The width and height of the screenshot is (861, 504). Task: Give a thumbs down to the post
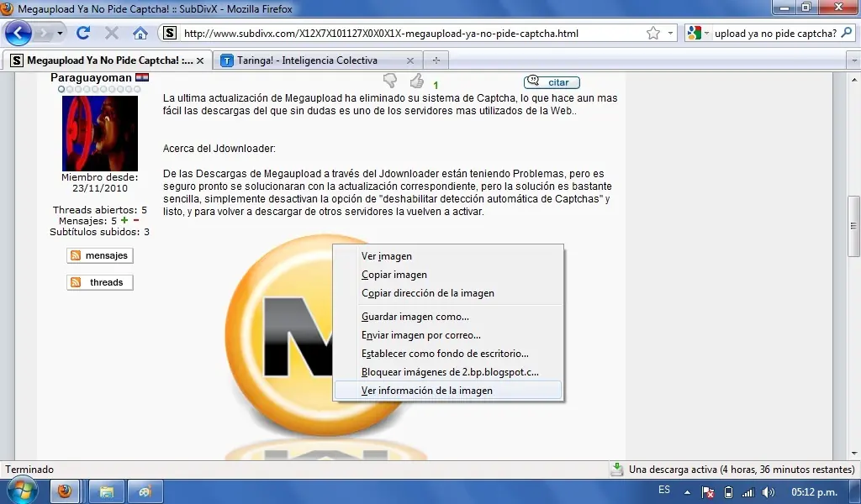[x=390, y=81]
